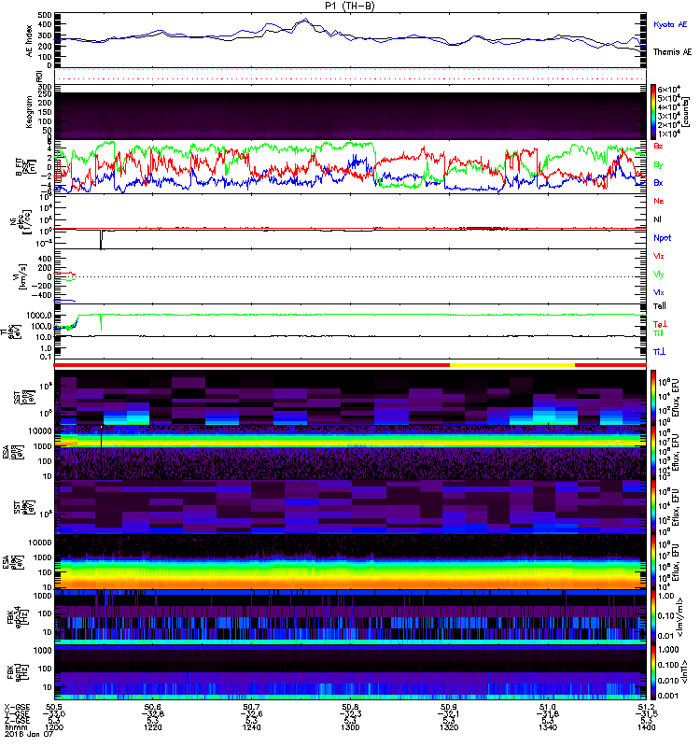Image resolution: width=700 pixels, height=747 pixels.
Task: Click the Y-GSE value "-32.8"
Action: tap(153, 713)
